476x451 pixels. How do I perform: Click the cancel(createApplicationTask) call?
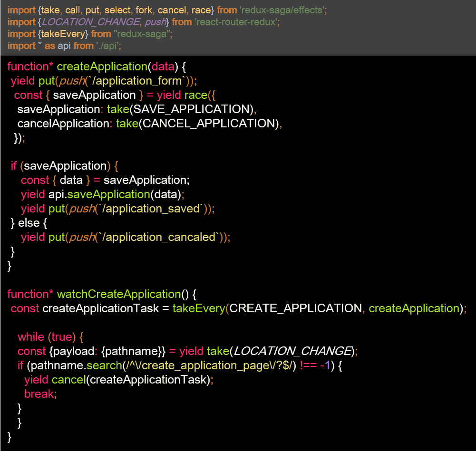[x=130, y=379]
